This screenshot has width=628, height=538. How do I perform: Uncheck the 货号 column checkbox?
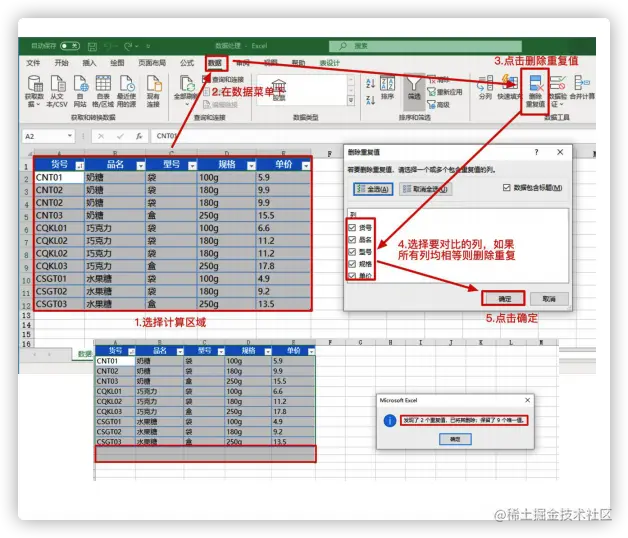point(352,228)
